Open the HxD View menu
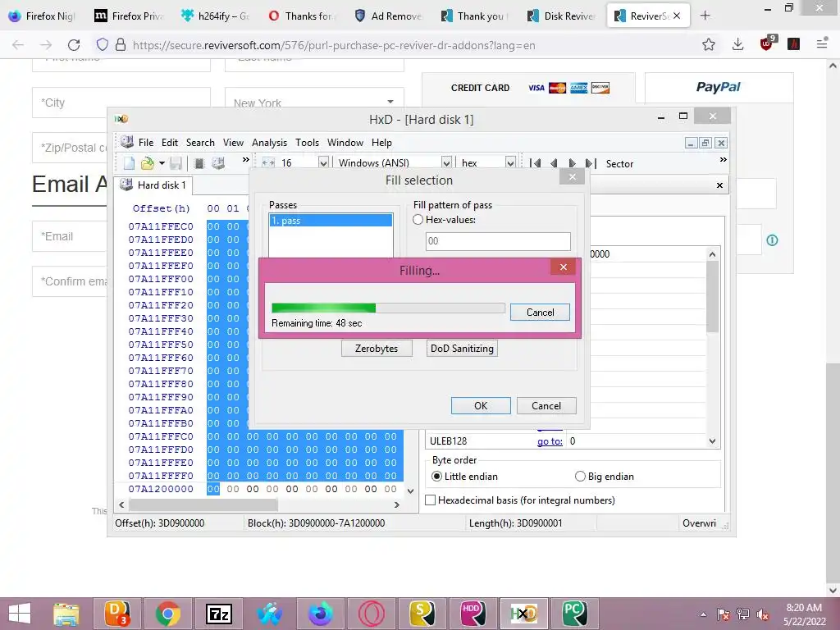 point(233,143)
